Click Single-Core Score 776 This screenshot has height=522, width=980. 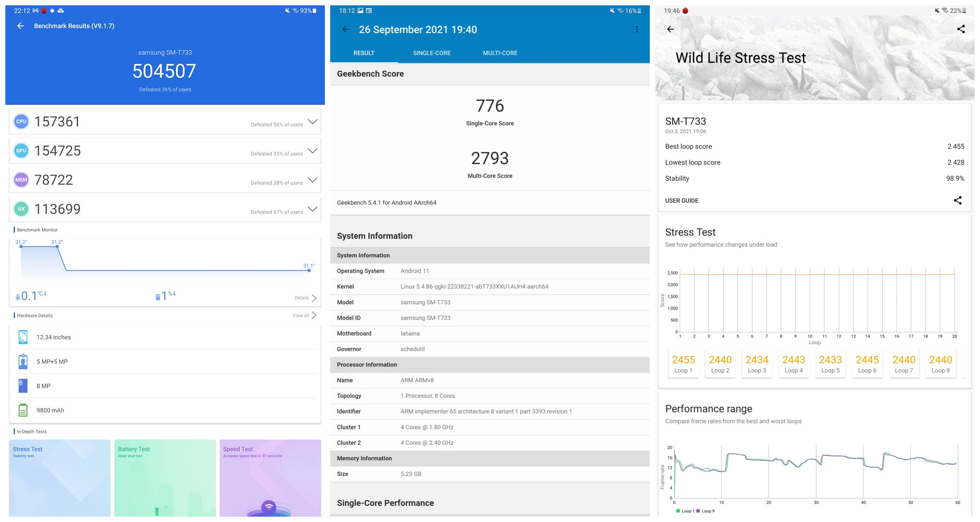(x=490, y=106)
